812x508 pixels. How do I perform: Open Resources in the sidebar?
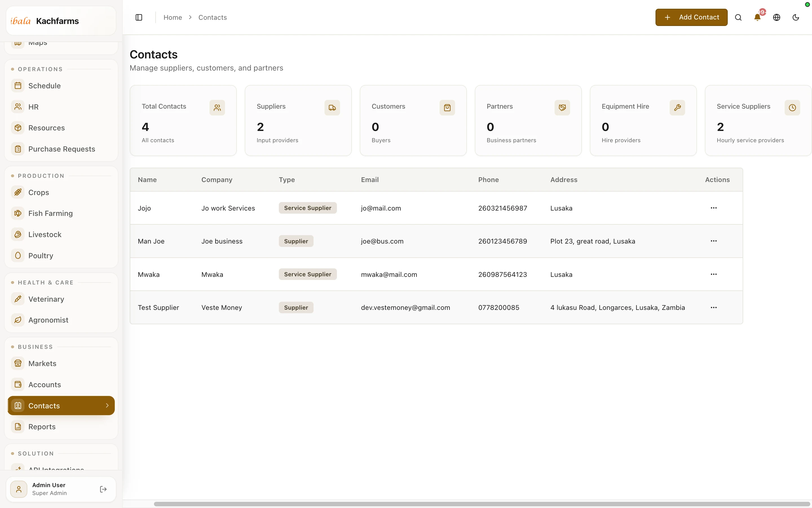pos(61,128)
